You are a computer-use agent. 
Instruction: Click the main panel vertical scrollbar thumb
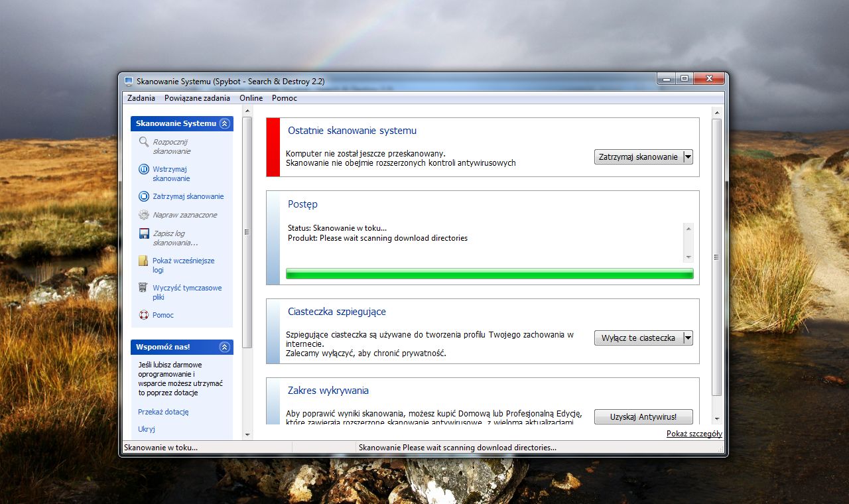point(716,257)
